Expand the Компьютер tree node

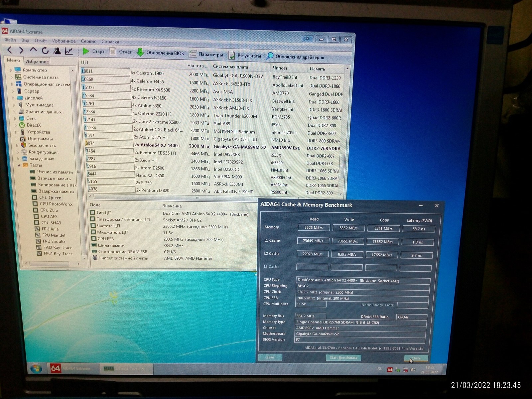tap(11, 70)
